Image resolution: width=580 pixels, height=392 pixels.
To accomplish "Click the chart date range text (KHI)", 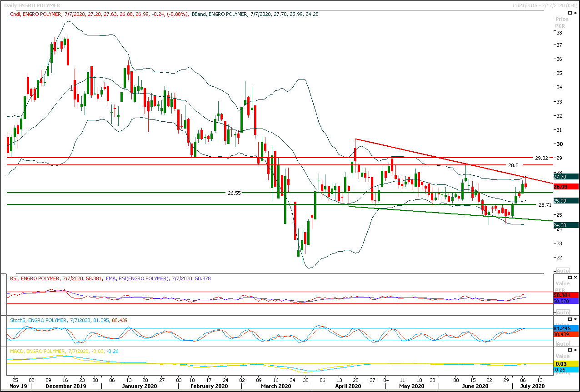I will coord(545,5).
